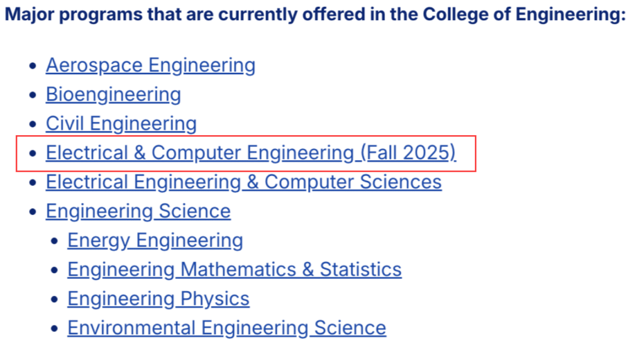Click the Engineering Science link
This screenshot has width=644, height=350.
pos(138,211)
